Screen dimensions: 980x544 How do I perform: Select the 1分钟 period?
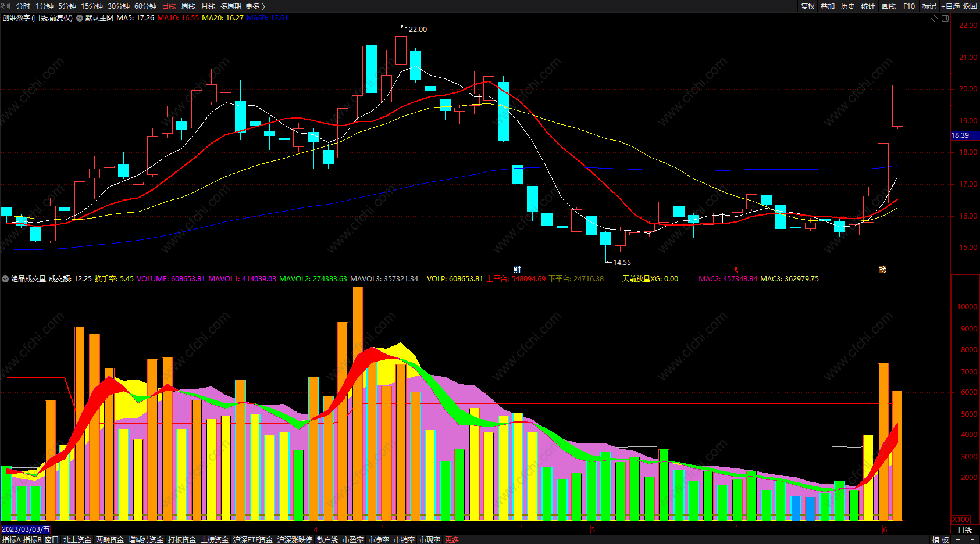tap(44, 6)
